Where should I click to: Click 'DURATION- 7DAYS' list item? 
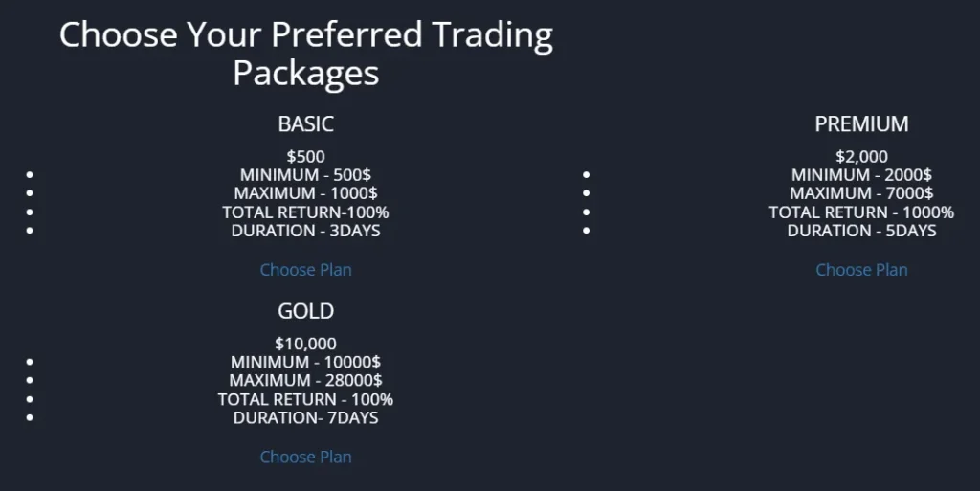coord(305,417)
